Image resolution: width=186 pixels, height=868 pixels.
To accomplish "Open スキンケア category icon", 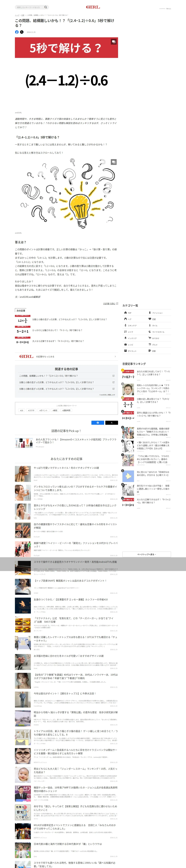I will [126, 325].
